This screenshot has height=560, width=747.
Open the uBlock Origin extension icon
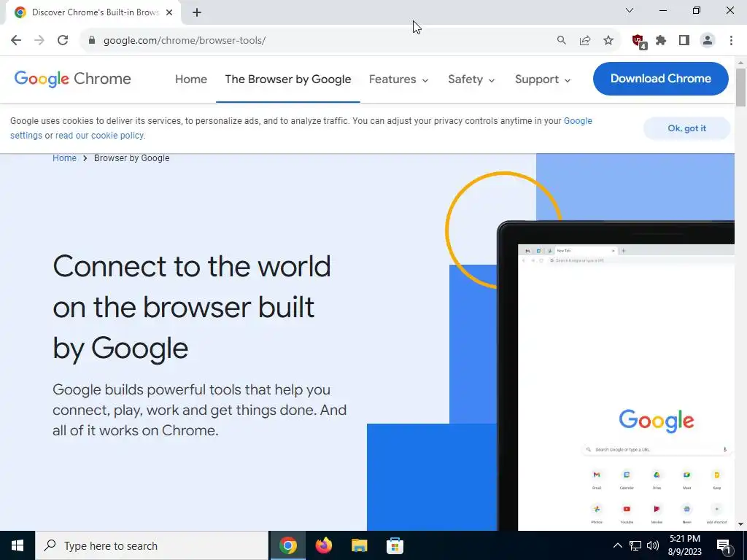638,41
